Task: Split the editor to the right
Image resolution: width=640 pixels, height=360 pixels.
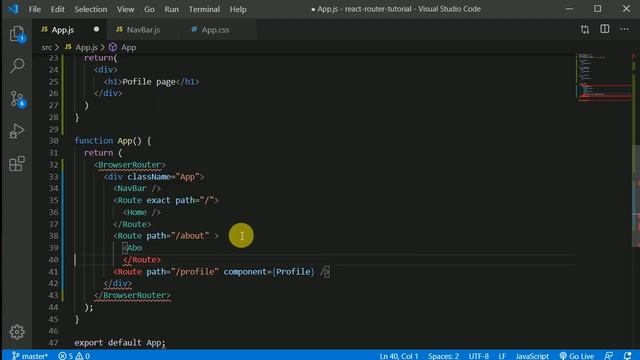Action: coord(604,29)
